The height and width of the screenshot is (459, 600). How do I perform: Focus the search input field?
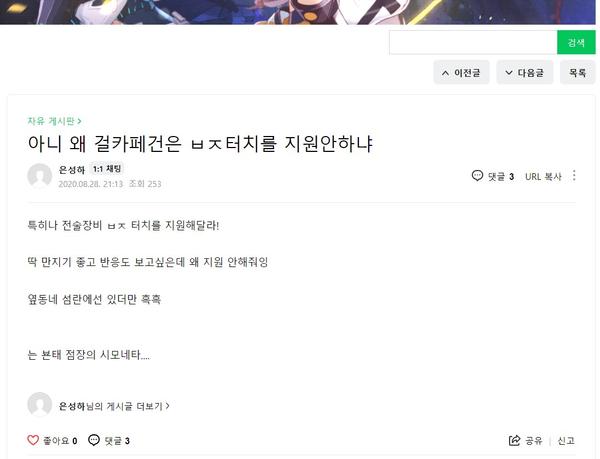point(473,42)
